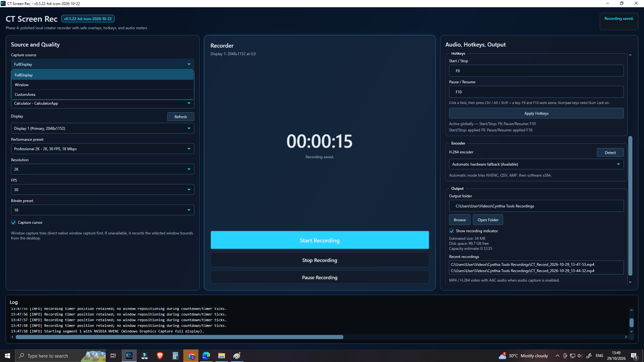Click the Pause / Resume hotkey field
This screenshot has width=644, height=362.
point(536,92)
